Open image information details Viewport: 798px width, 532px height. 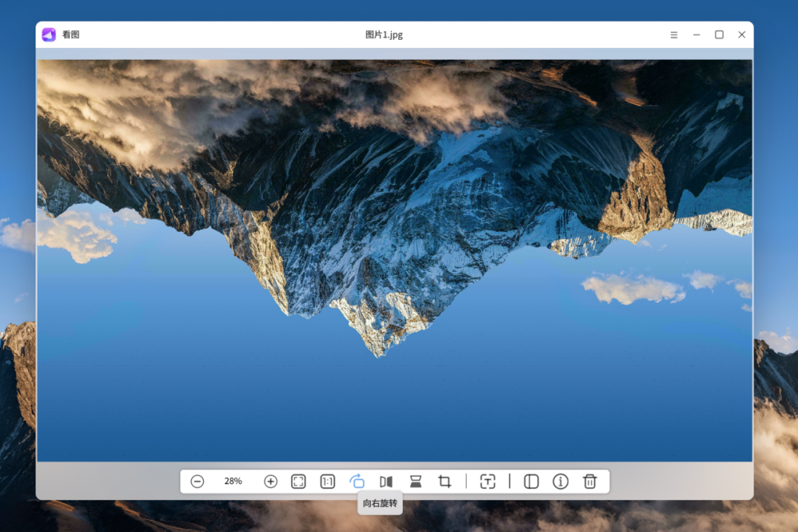point(560,481)
